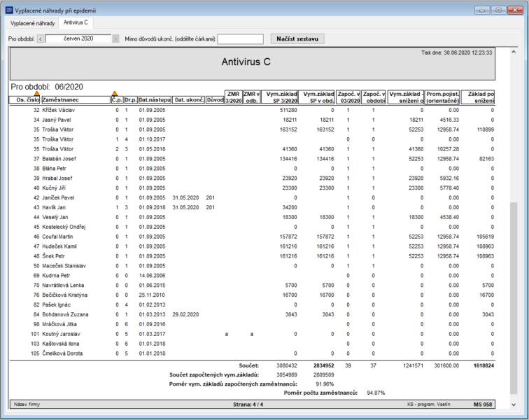The image size is (529, 420).
Task: Click the application icon in title bar
Action: tap(9, 10)
